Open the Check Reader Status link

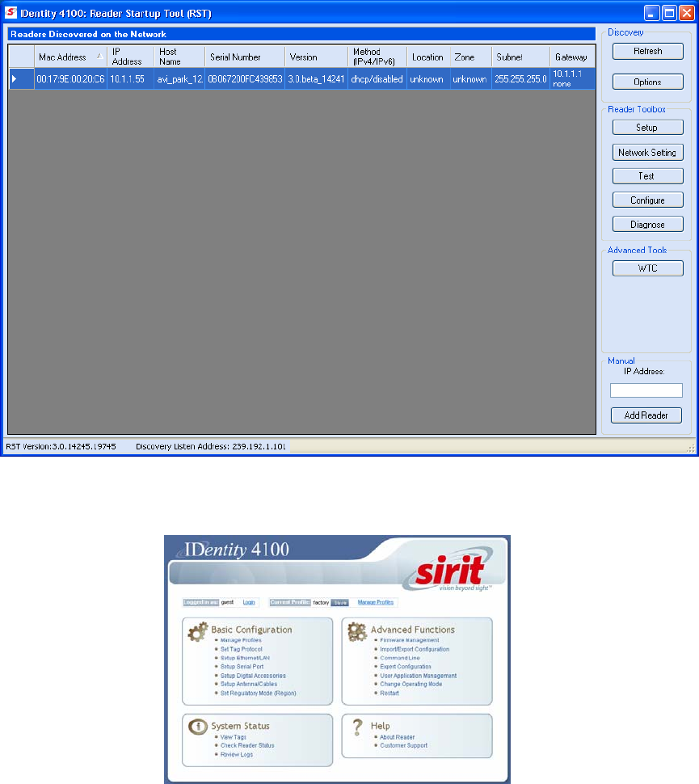247,745
